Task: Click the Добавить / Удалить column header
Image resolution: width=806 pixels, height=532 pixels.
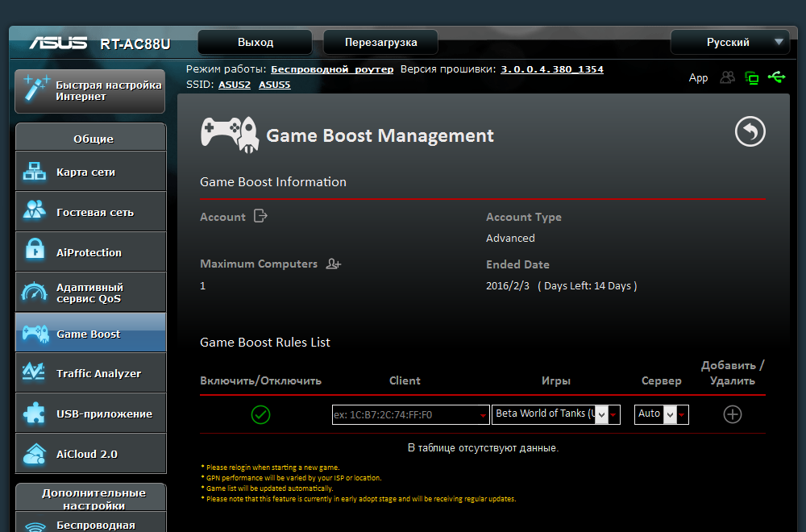Action: 732,373
